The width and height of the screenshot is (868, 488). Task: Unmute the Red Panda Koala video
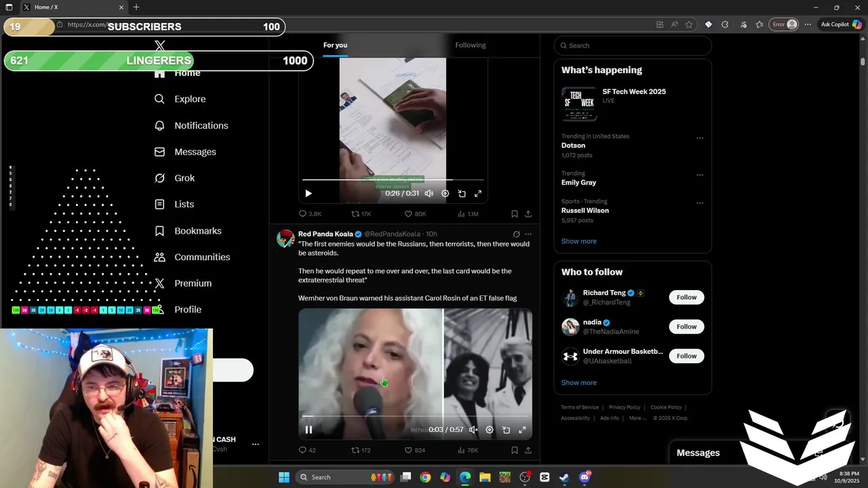tap(473, 430)
